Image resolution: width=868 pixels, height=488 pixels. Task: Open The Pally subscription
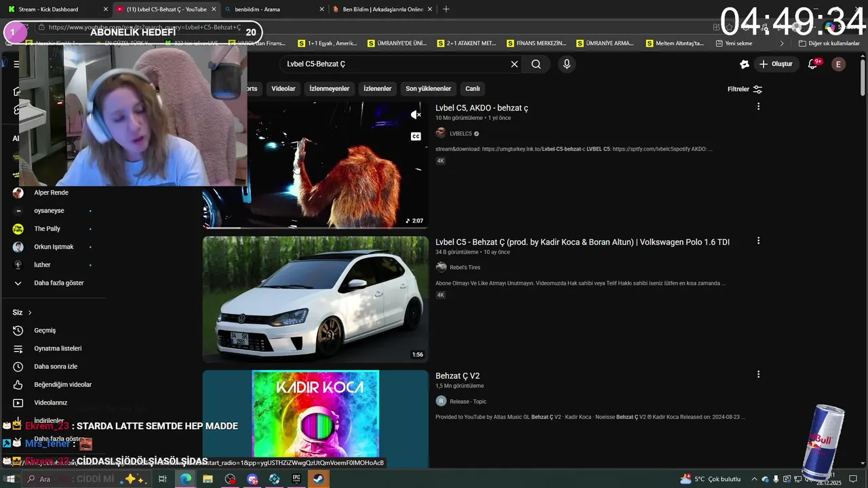[47, 229]
